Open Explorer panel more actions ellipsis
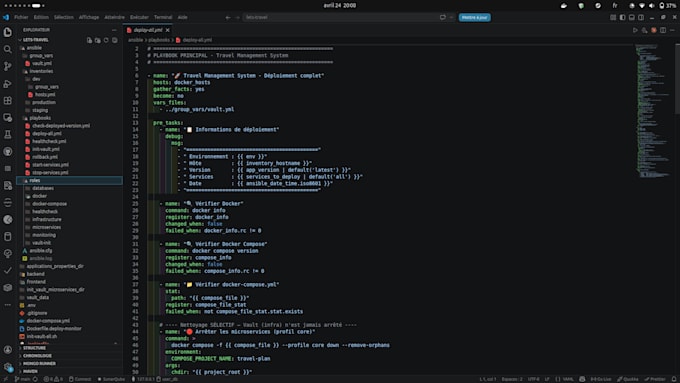 tap(114, 30)
